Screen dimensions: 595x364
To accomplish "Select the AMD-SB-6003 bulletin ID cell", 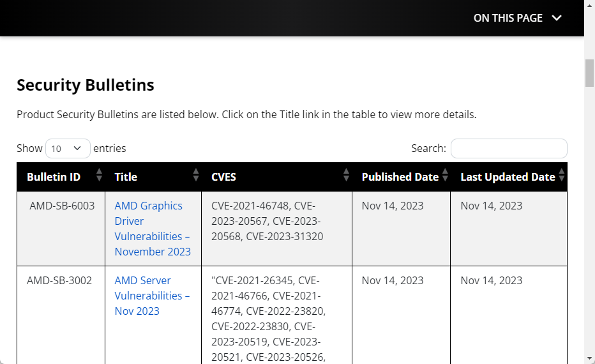I will pyautogui.click(x=62, y=206).
